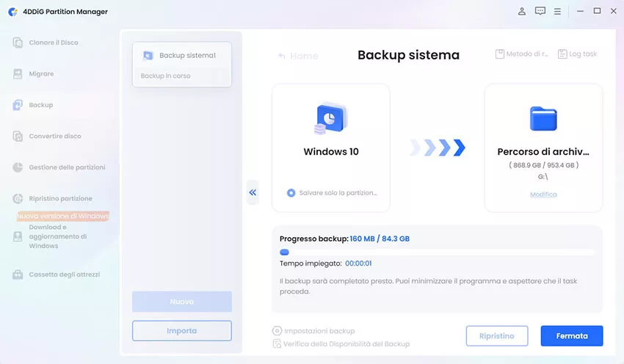Click the Ripristino button
The image size is (624, 364).
[x=497, y=336]
